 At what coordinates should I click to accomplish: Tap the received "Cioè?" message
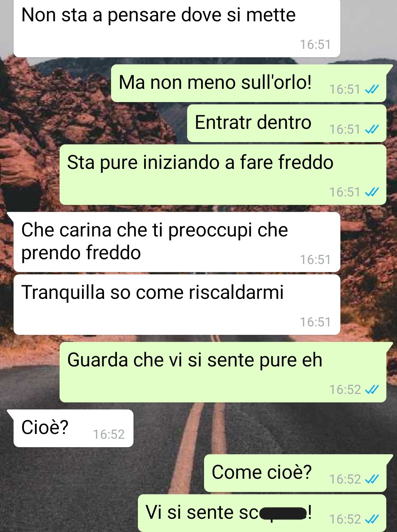pyautogui.click(x=74, y=428)
